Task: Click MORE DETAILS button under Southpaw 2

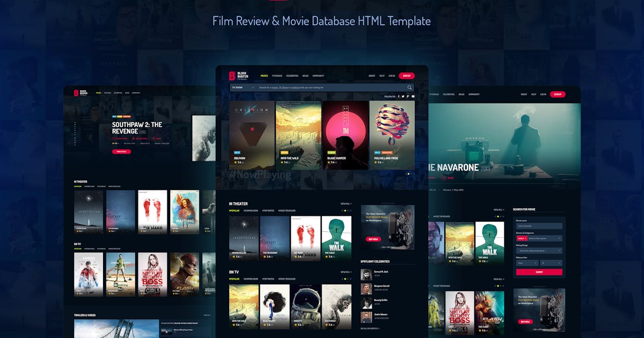Action: pyautogui.click(x=121, y=152)
